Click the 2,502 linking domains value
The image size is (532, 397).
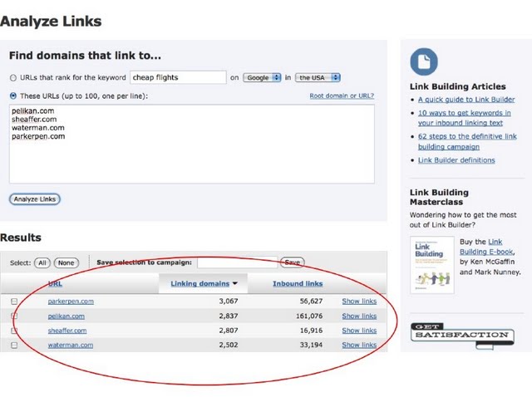pos(229,345)
